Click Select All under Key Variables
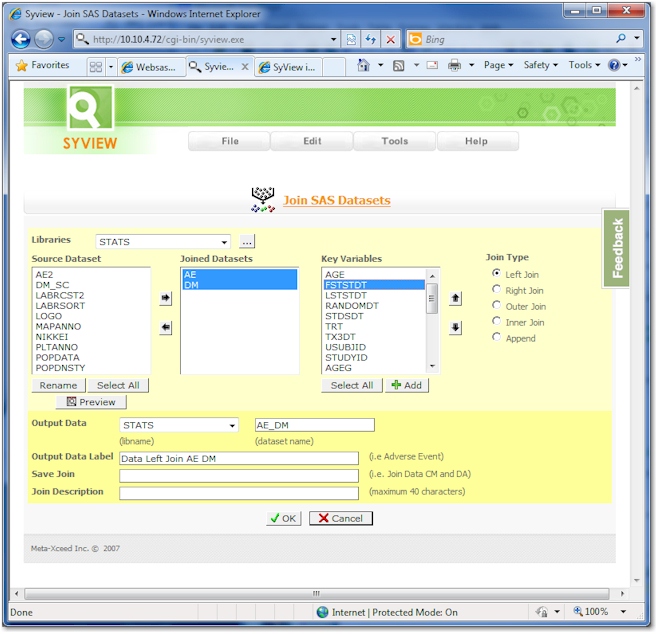Screen dimensions: 658x634 [x=352, y=386]
